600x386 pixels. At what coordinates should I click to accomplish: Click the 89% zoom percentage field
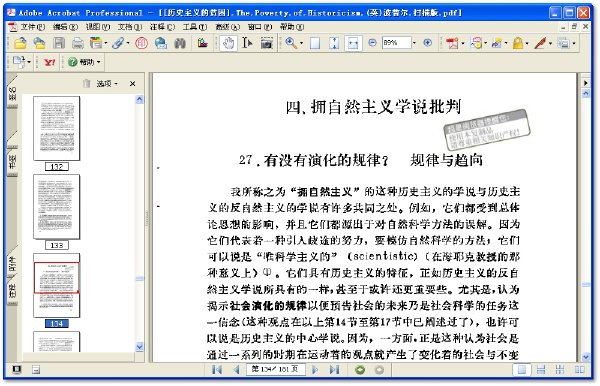[396, 43]
